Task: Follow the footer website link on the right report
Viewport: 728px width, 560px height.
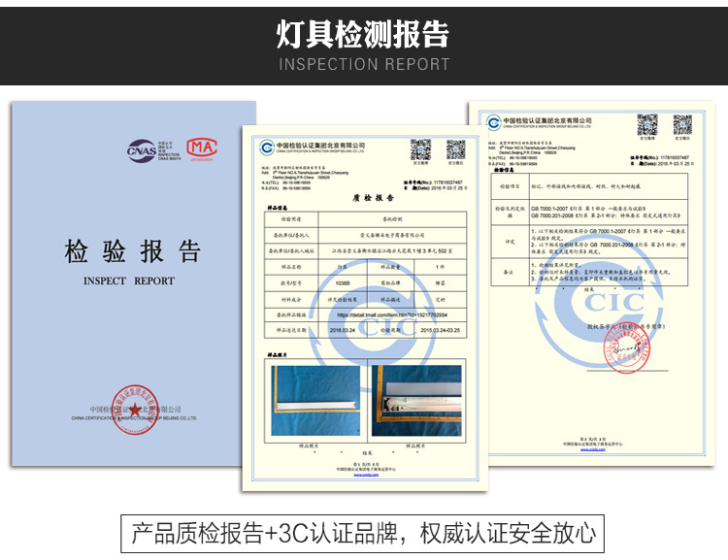Action: [592, 449]
